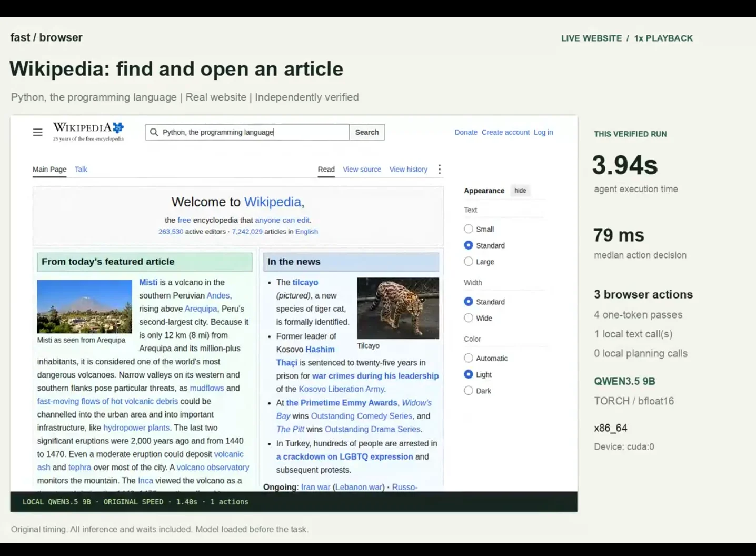
Task: Open the Outstanding Comedy Series link
Action: [x=362, y=416]
